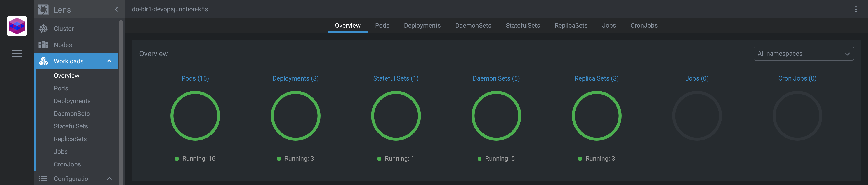Select ReplicaSets in the sidebar
The width and height of the screenshot is (868, 185).
(x=70, y=139)
